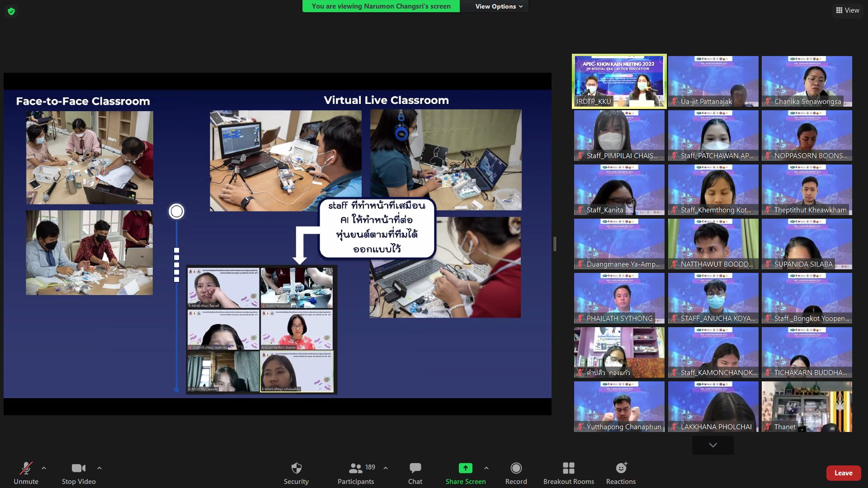Viewport: 868px width, 488px height.
Task: Expand Share Screen options arrow
Action: (486, 468)
